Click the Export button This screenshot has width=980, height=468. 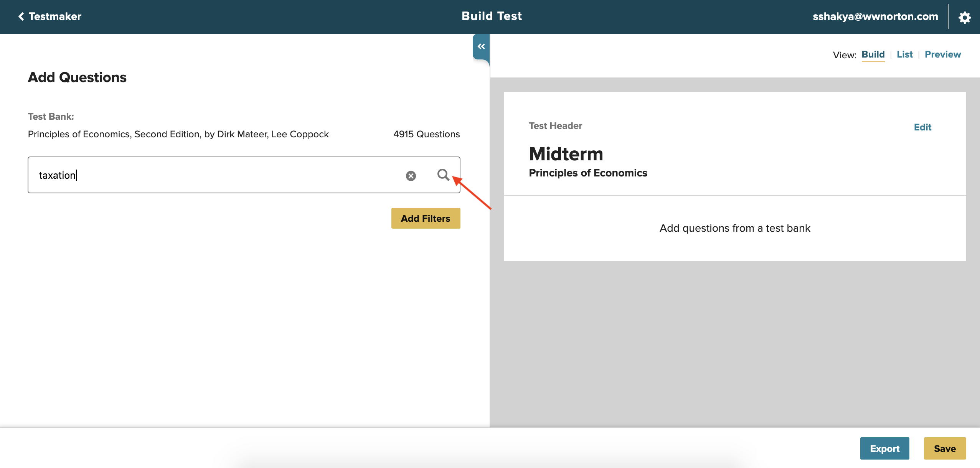click(x=884, y=448)
